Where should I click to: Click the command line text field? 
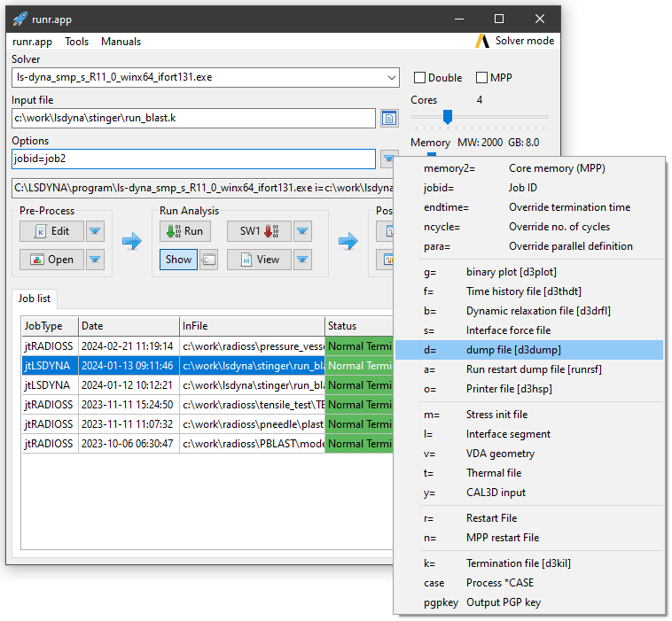[202, 188]
